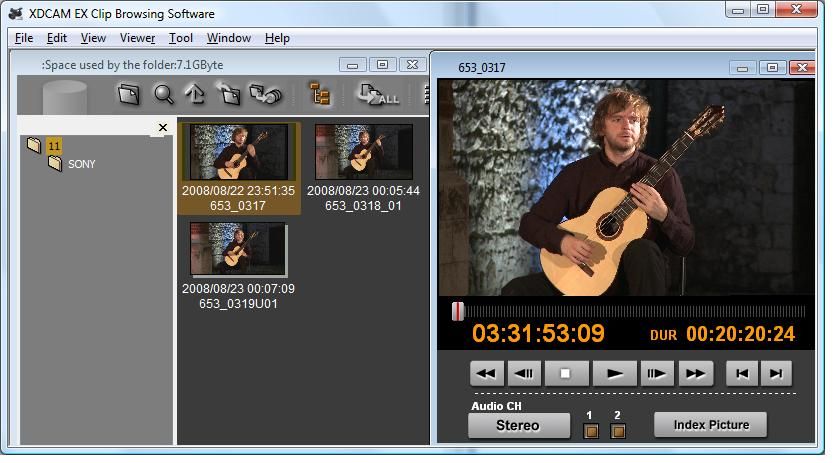Step one frame backward

click(x=524, y=373)
